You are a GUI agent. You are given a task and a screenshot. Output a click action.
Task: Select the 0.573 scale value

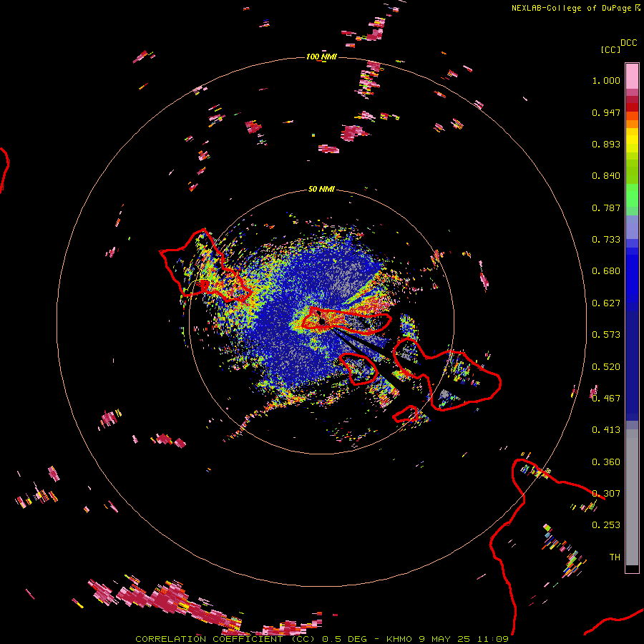tap(606, 335)
